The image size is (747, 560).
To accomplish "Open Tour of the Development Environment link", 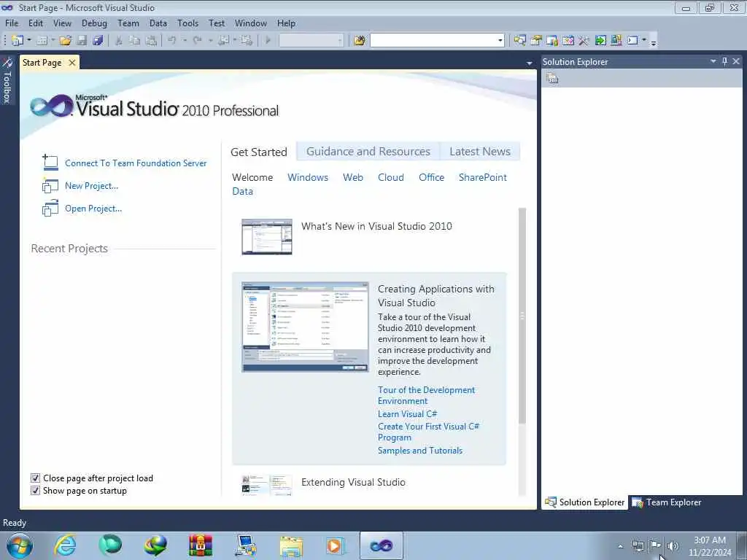I will coord(426,395).
